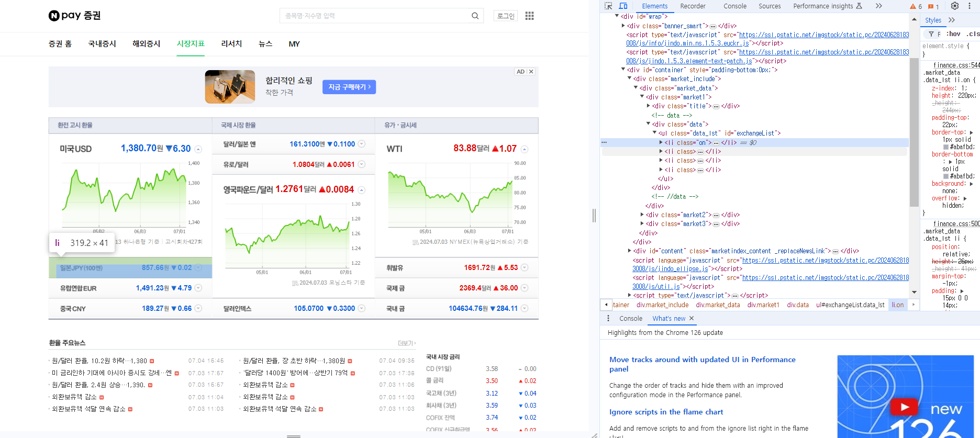Screen dimensions: 980x438
Task: Open 국내증시 menu
Action: 102,44
